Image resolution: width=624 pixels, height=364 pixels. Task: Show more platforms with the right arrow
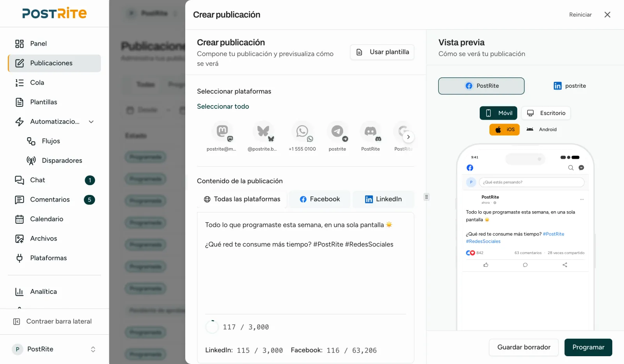point(408,137)
